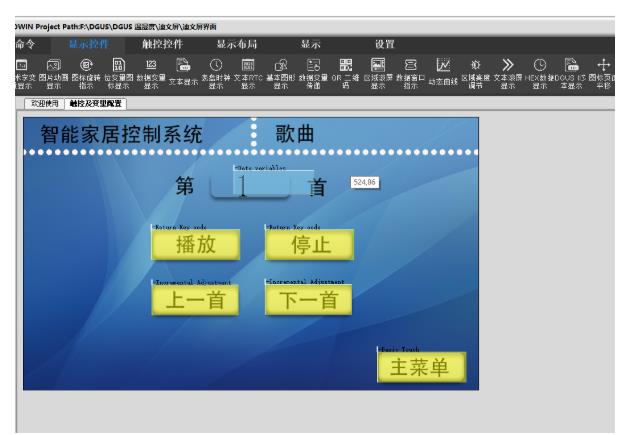Click the 下一首 next song button
The width and height of the screenshot is (630, 435).
point(309,300)
